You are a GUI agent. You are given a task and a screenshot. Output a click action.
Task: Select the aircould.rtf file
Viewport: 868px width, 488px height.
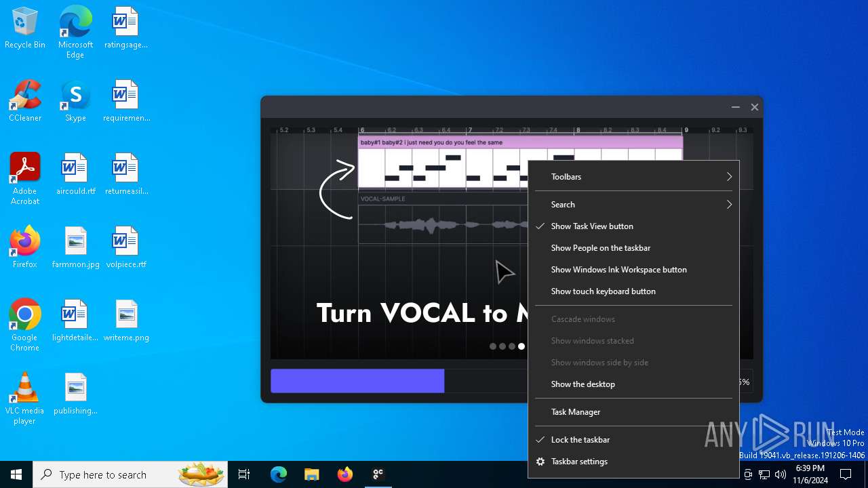75,175
